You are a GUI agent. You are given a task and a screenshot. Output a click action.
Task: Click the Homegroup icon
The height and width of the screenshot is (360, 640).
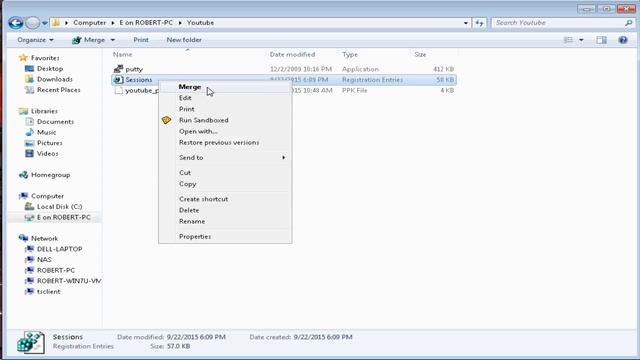(x=24, y=175)
